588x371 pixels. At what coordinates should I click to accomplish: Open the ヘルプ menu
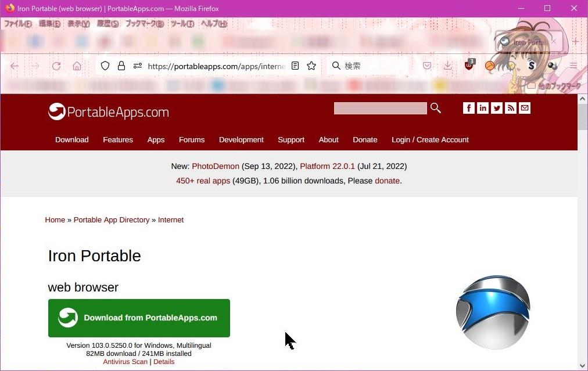[x=214, y=24]
